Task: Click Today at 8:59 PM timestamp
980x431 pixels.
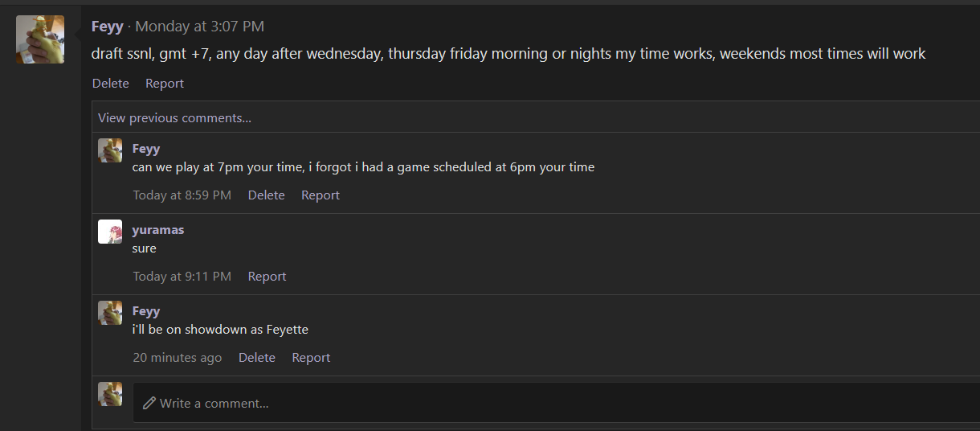Action: (x=182, y=195)
